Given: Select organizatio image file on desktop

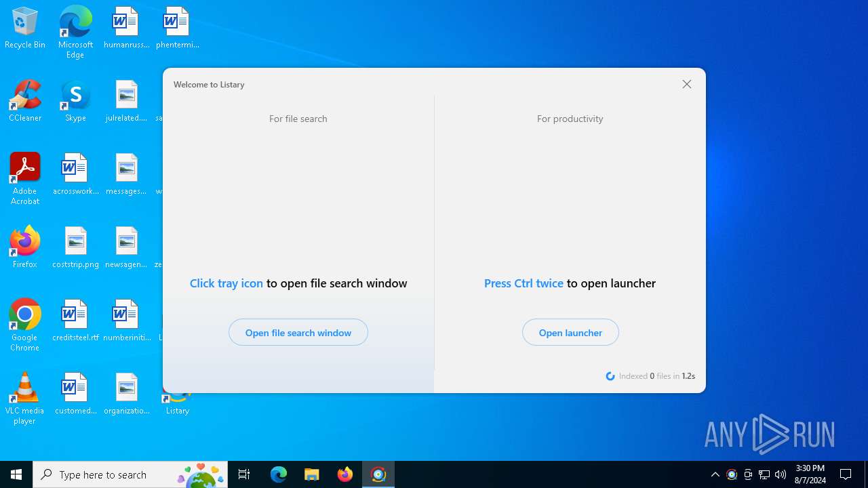Looking at the screenshot, I should [x=126, y=394].
